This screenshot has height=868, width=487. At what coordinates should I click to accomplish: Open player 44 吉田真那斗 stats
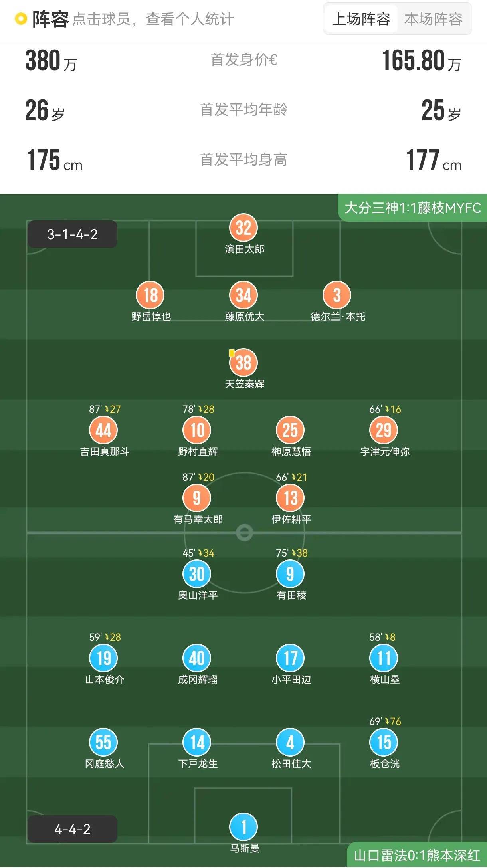click(x=103, y=430)
